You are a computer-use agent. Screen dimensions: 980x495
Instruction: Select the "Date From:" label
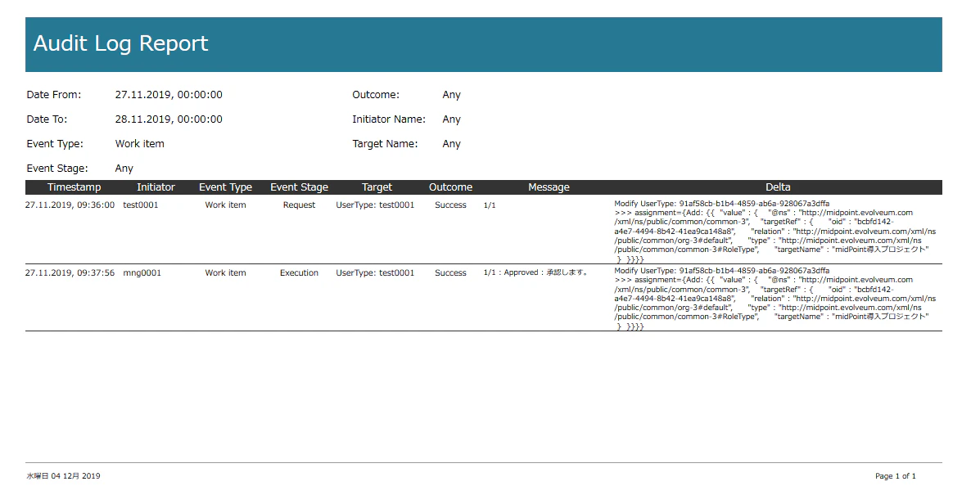tap(54, 95)
